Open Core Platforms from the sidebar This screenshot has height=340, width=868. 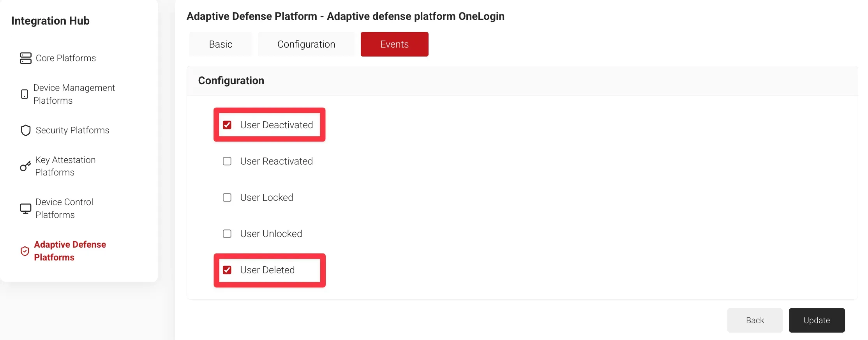click(x=66, y=58)
